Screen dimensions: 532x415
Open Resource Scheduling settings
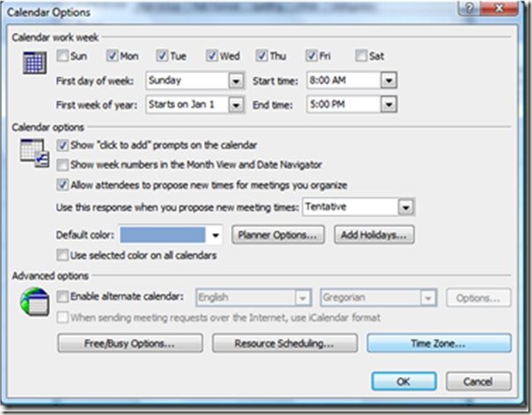[x=285, y=344]
